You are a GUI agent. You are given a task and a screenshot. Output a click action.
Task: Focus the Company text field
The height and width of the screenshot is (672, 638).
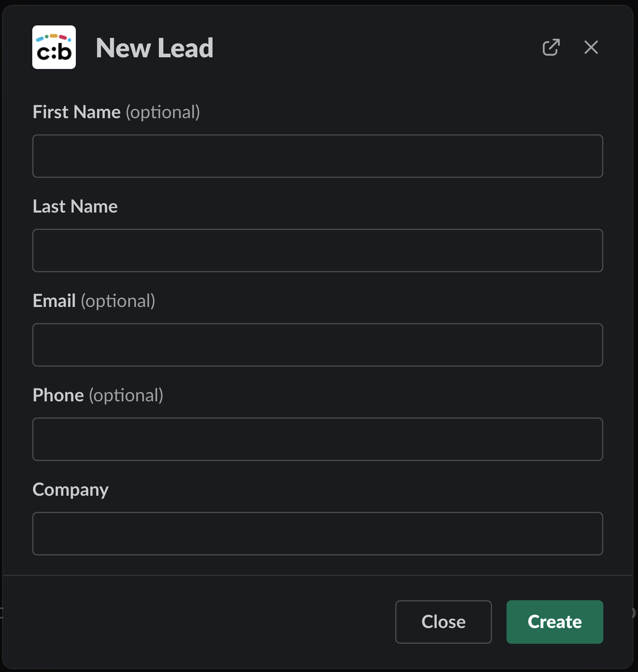[317, 534]
